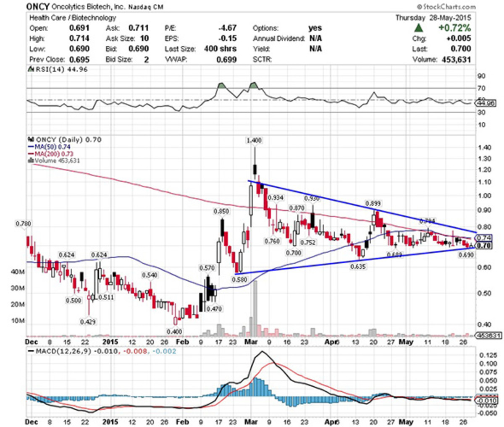Click the Ask Size value 10

(144, 39)
